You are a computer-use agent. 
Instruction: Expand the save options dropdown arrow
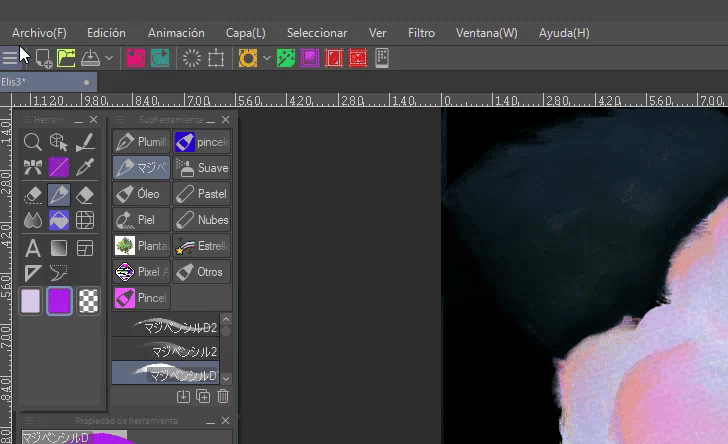[109, 58]
